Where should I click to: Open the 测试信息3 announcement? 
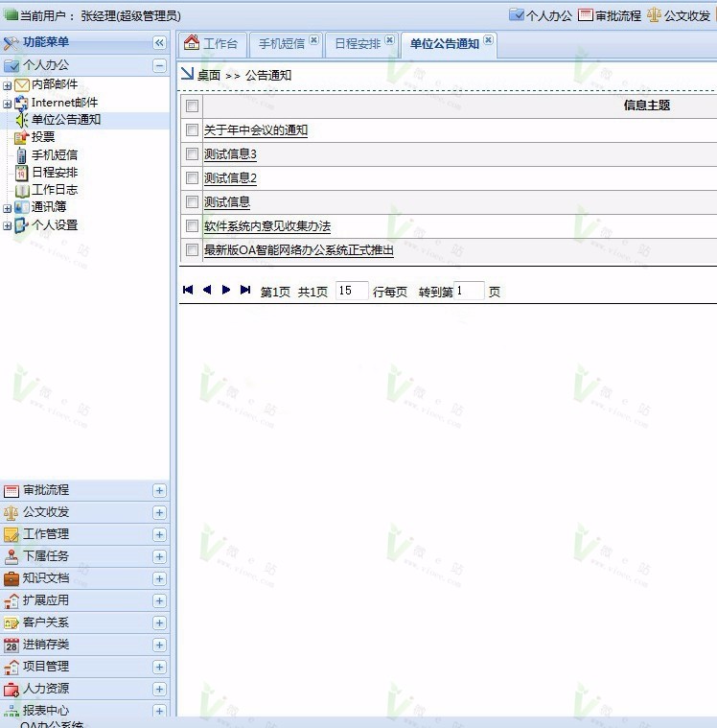pyautogui.click(x=231, y=154)
